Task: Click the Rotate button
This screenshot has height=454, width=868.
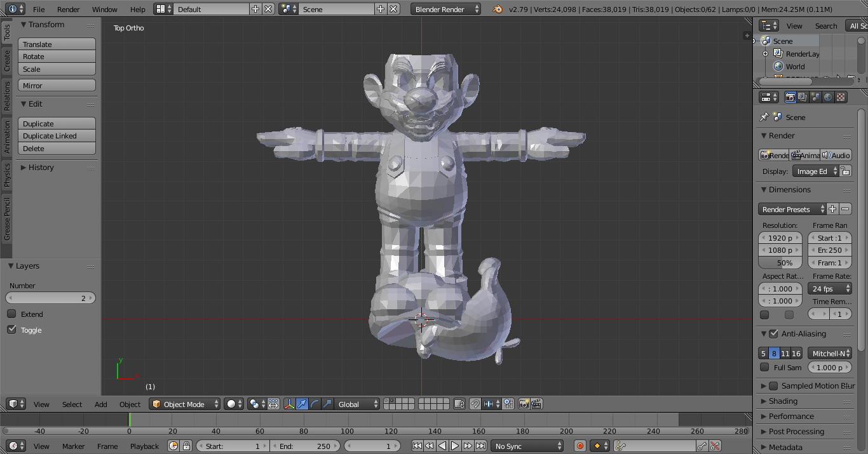Action: point(57,57)
